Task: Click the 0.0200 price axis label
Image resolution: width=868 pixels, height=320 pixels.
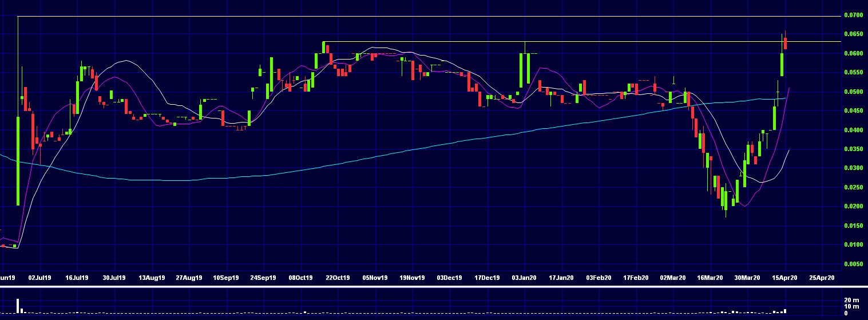Action: click(x=853, y=206)
